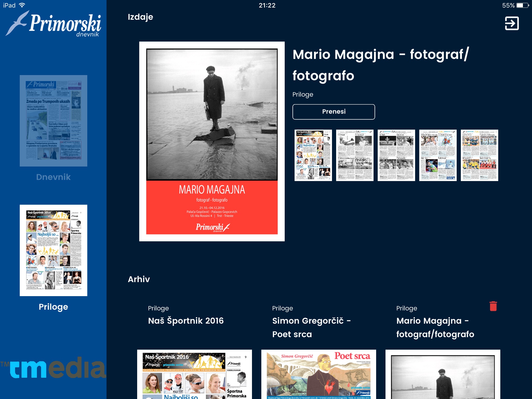532x399 pixels.
Task: Click Priloge label under main title
Action: tap(303, 95)
